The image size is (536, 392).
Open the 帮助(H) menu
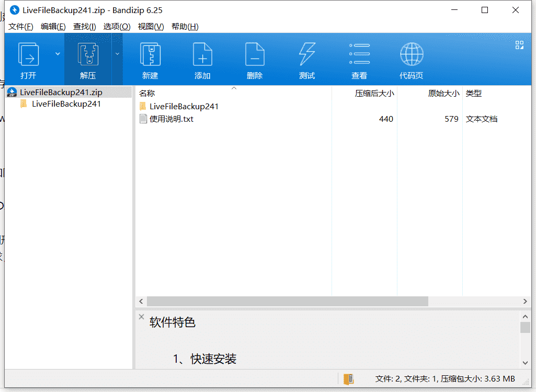click(185, 27)
